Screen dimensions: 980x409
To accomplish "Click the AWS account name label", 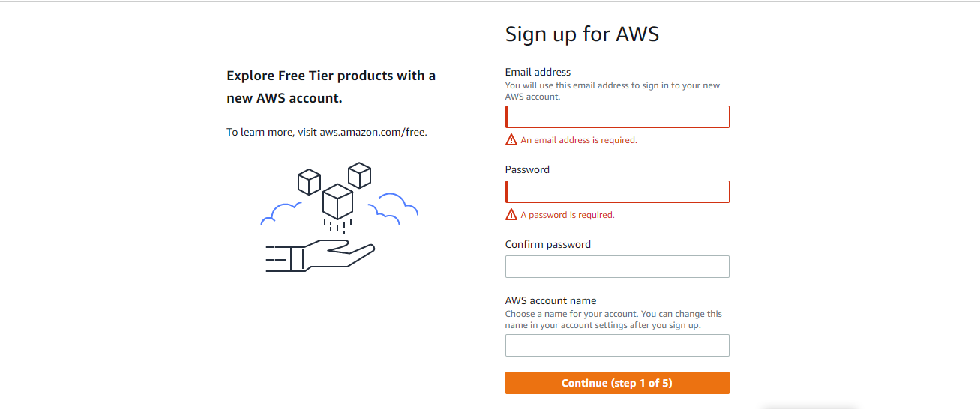I will [550, 300].
